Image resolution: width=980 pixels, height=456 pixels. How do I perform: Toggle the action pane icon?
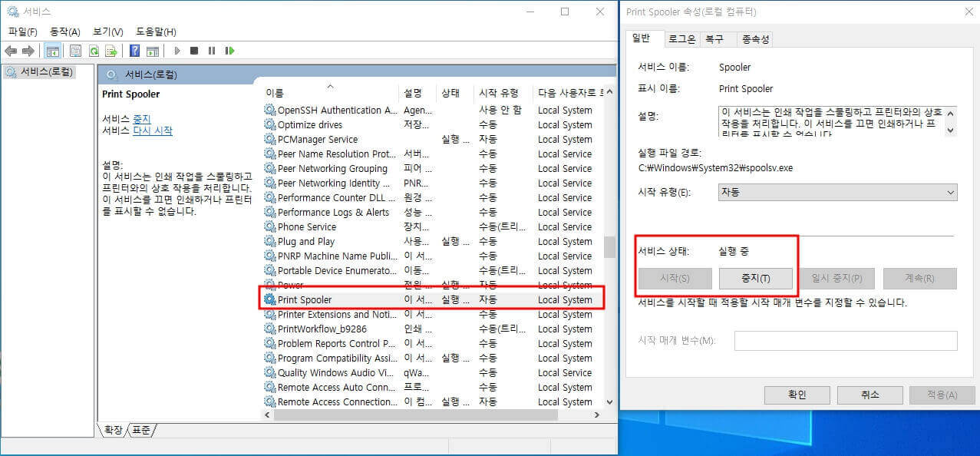tap(153, 51)
